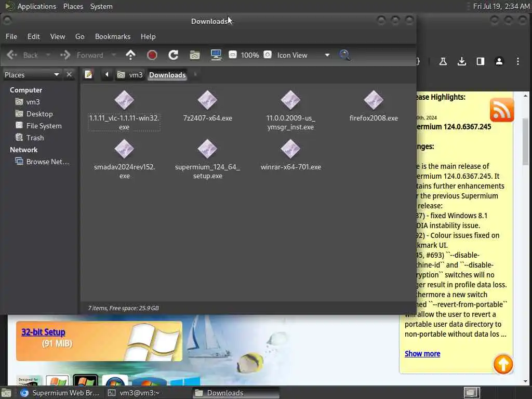Open the browser profile avatar icon

tap(499, 61)
